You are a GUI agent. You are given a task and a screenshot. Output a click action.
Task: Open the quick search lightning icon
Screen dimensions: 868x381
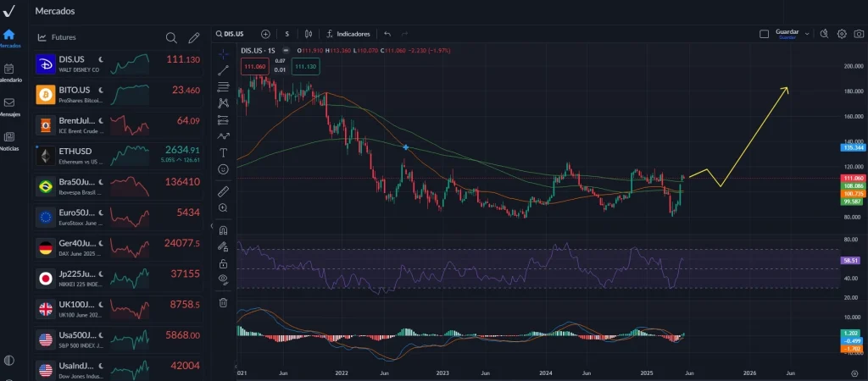tap(824, 34)
